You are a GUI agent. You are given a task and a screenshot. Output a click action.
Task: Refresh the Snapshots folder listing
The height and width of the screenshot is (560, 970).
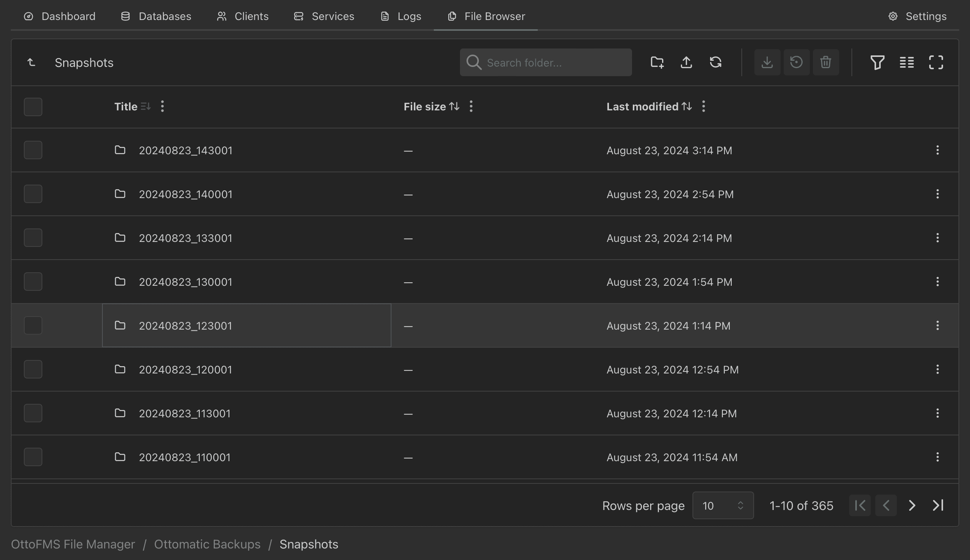pyautogui.click(x=716, y=62)
